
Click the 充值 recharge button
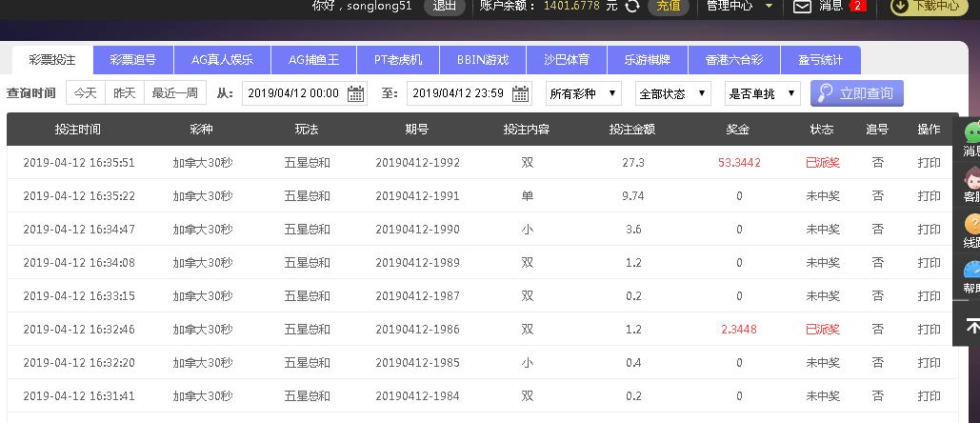[669, 6]
